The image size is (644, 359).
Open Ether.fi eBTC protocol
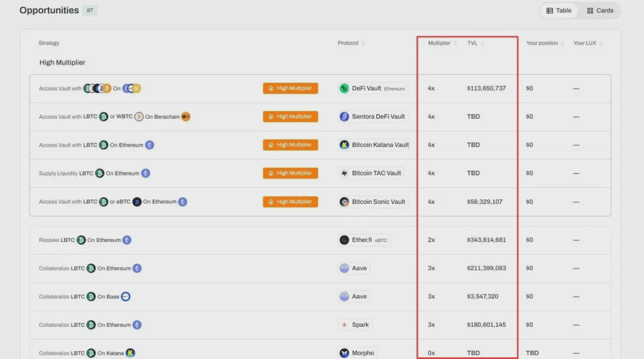click(364, 240)
